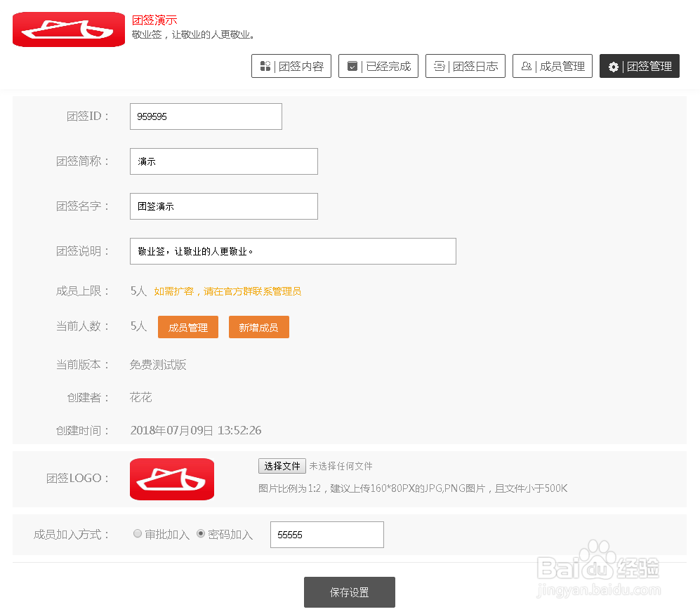Click the header slogan 敬业签，让敬业的人更敬业。
The image size is (700, 614).
point(193,35)
